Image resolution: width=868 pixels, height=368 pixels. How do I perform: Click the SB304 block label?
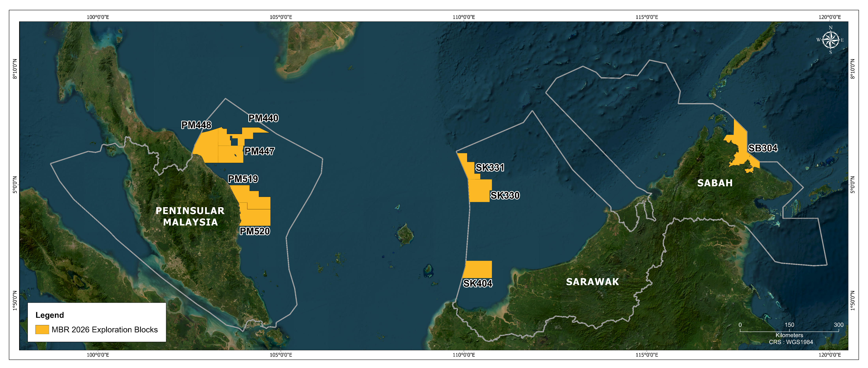click(x=763, y=148)
